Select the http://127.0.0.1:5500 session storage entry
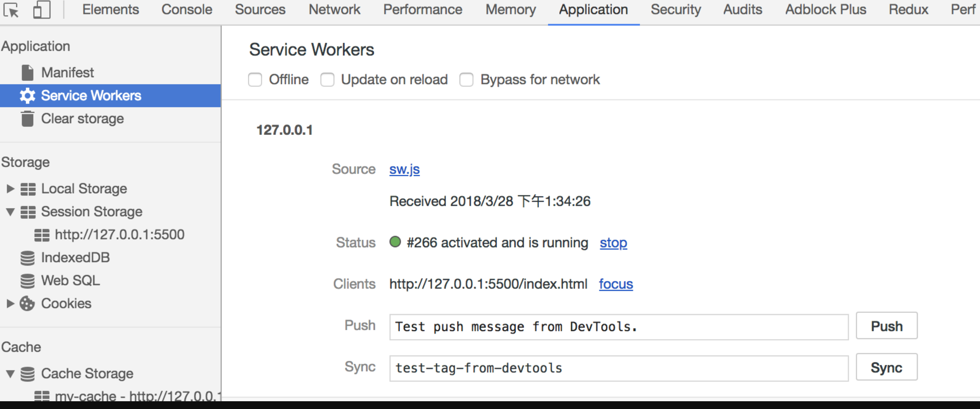Screen dimensions: 980x409 [119, 235]
